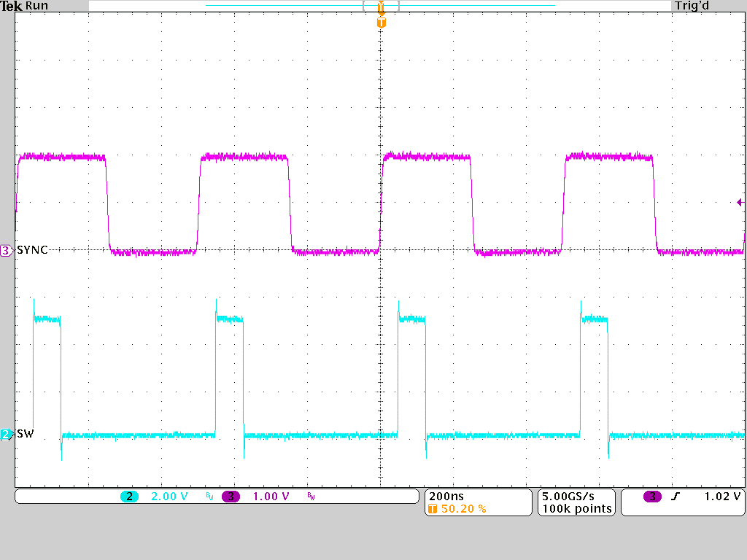Click the Run status indicator
The width and height of the screenshot is (747, 560).
coord(36,6)
